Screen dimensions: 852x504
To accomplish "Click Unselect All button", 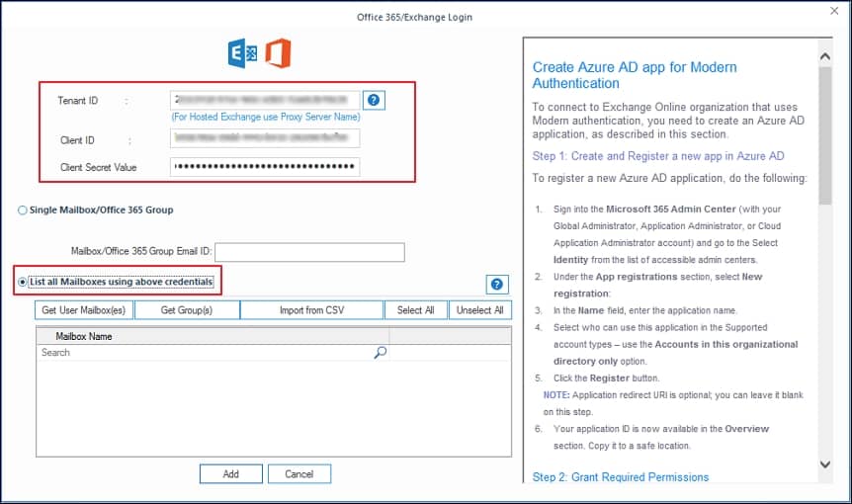I will click(x=479, y=310).
